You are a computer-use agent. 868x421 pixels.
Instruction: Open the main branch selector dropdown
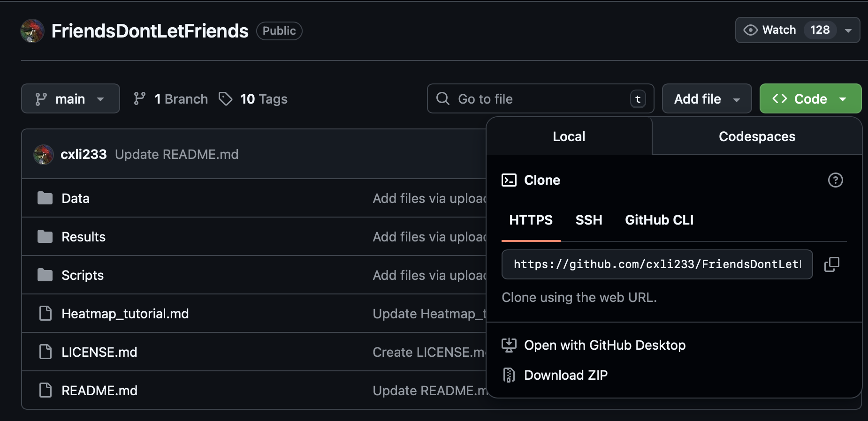(x=70, y=99)
